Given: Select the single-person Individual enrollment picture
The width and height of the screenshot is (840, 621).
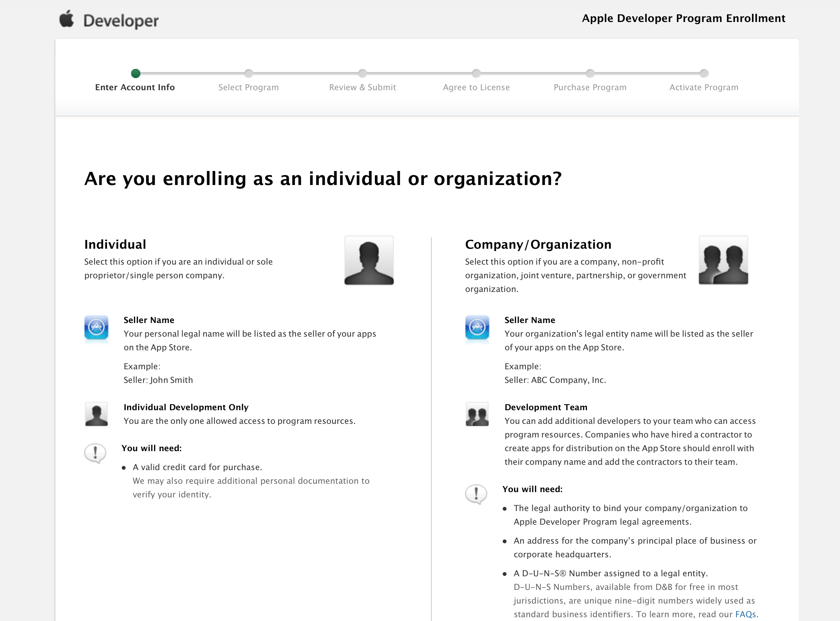Looking at the screenshot, I should pyautogui.click(x=369, y=260).
